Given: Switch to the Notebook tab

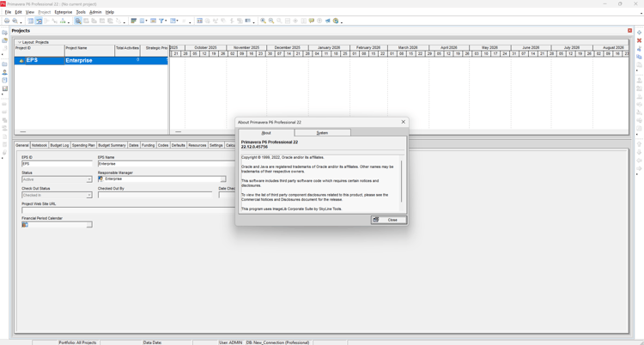Looking at the screenshot, I should 39,145.
